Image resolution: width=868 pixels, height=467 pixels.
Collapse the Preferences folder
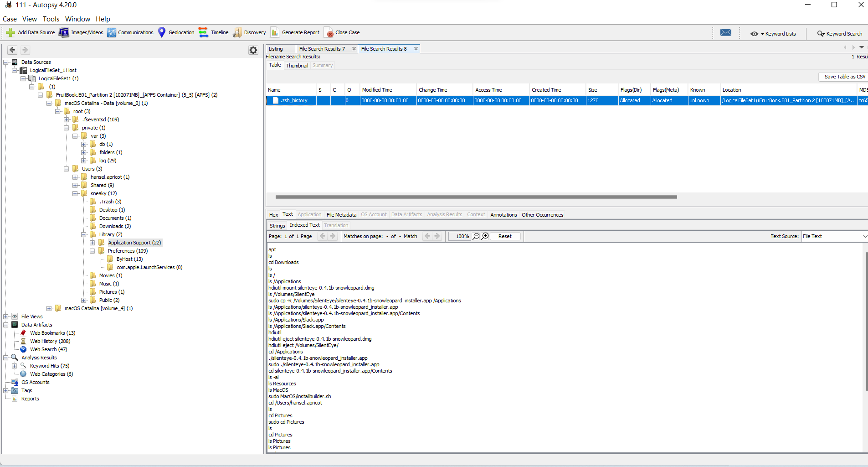(x=92, y=251)
